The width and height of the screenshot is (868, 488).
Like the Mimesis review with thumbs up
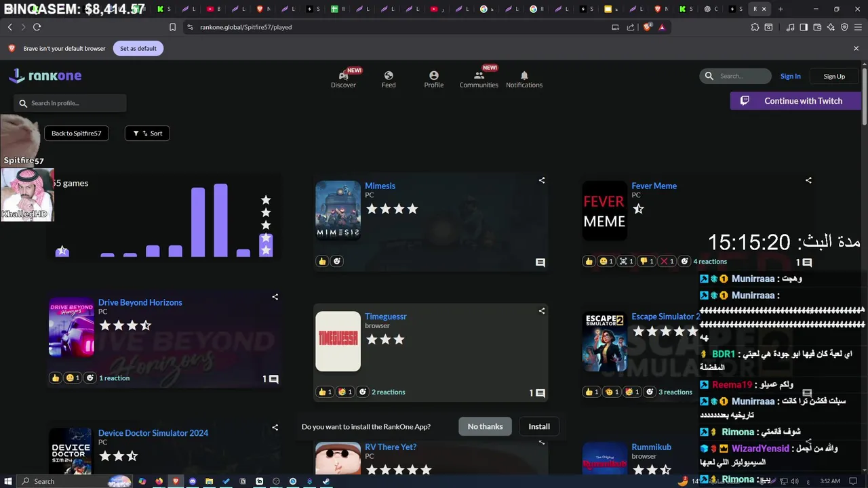322,262
